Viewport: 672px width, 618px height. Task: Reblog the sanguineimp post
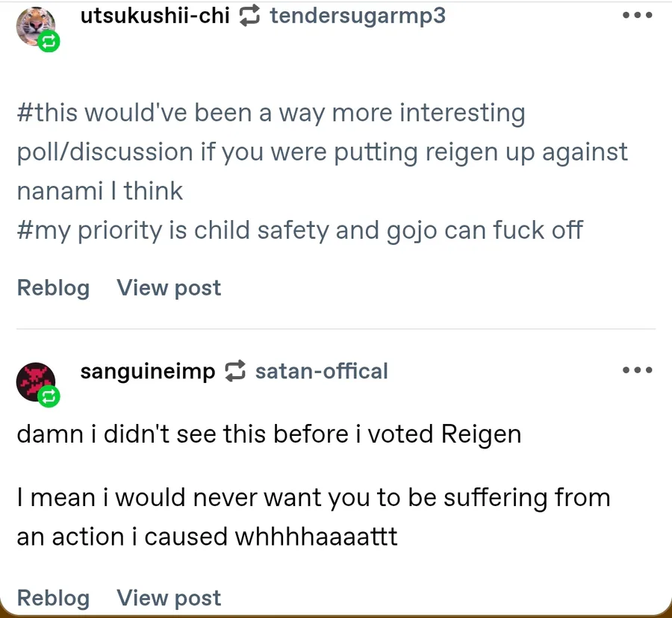tap(53, 597)
